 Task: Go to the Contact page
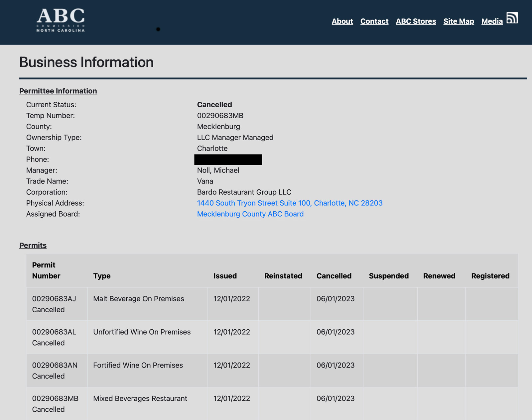(374, 21)
